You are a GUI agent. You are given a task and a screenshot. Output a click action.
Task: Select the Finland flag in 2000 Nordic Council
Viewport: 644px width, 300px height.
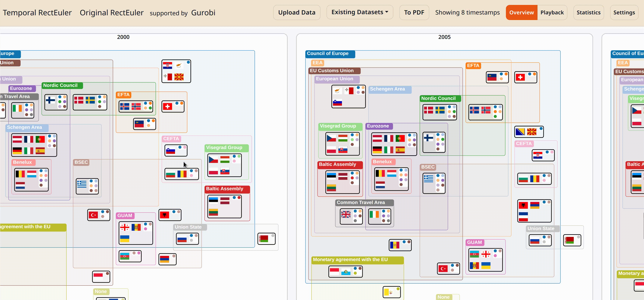click(50, 100)
